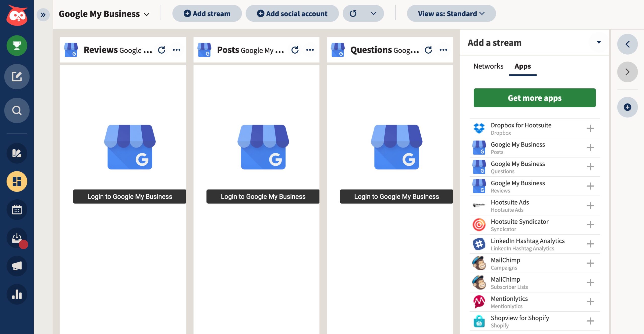
Task: Click Login to Google My Business in Posts
Action: point(263,196)
